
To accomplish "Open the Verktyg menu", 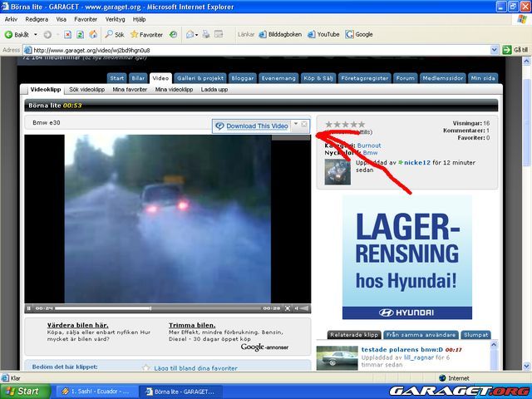I will (115, 18).
